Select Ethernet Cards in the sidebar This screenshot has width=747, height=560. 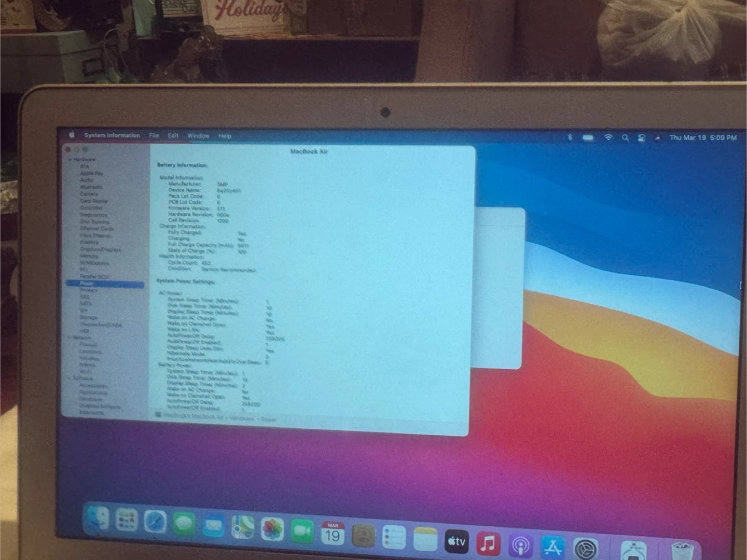(97, 228)
